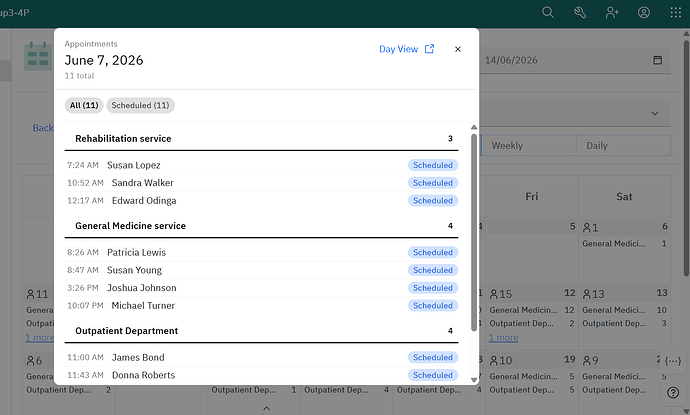Click the calendar icon in page header
690x415 pixels.
point(38,56)
